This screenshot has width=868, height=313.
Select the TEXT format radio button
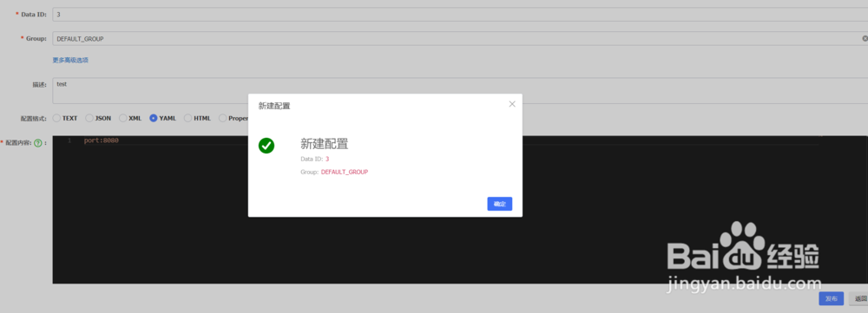click(56, 118)
